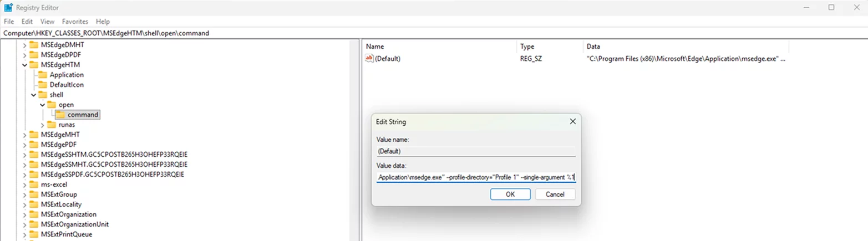
Task: Click the runas folder icon
Action: click(x=52, y=125)
